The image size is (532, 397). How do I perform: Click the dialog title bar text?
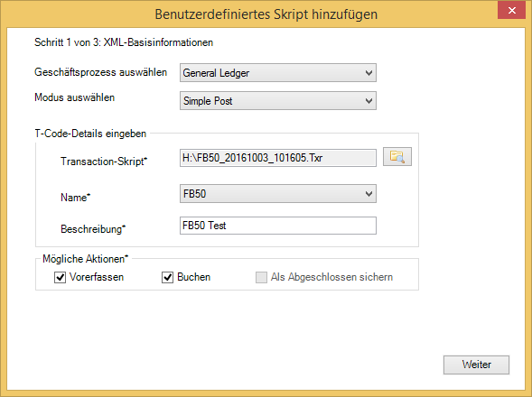click(x=266, y=14)
